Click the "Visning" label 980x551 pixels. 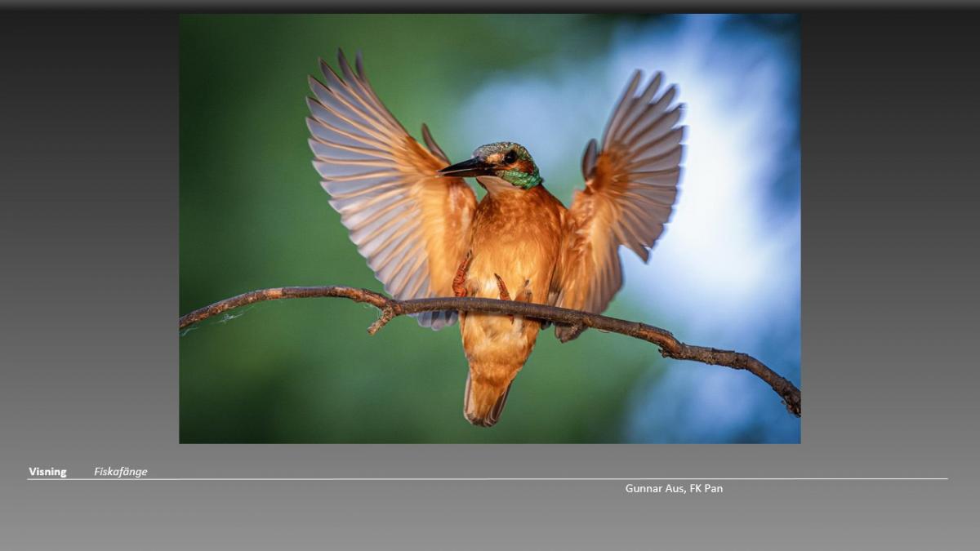(x=47, y=472)
